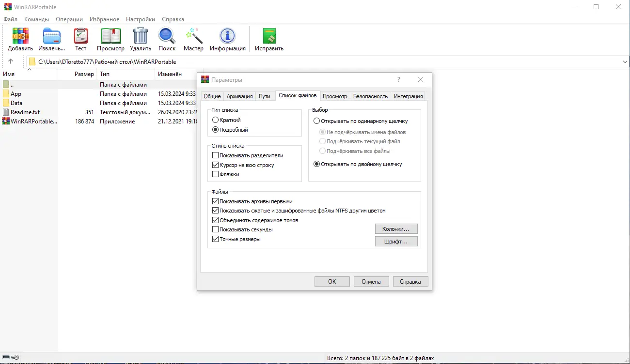Select the Data folder icon

pos(6,103)
